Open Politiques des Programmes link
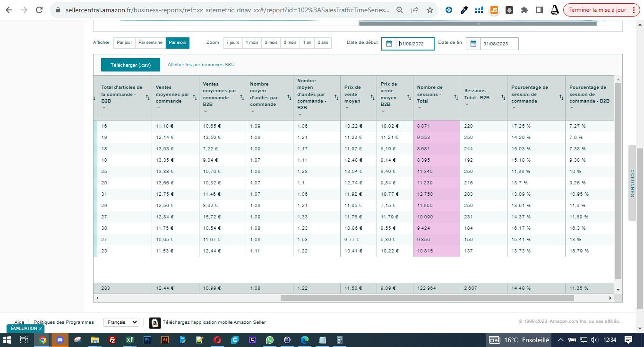 click(64, 322)
